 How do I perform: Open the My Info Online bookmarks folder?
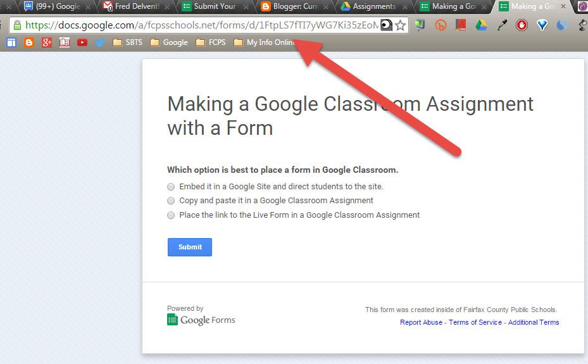(265, 42)
